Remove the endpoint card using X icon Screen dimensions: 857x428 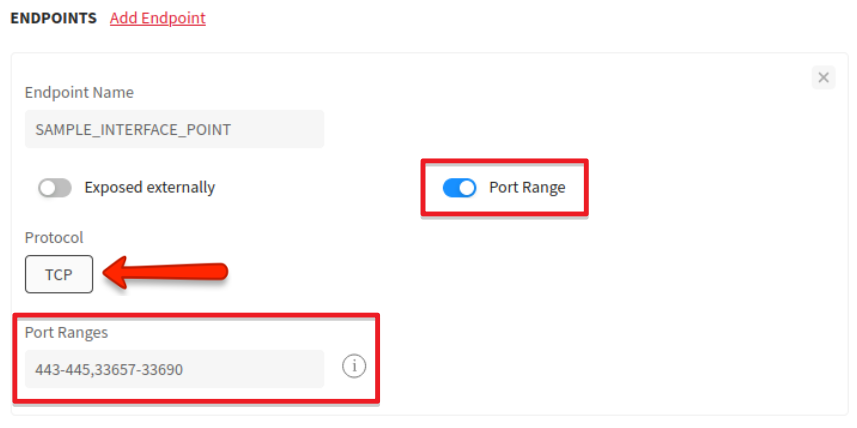[x=823, y=78]
